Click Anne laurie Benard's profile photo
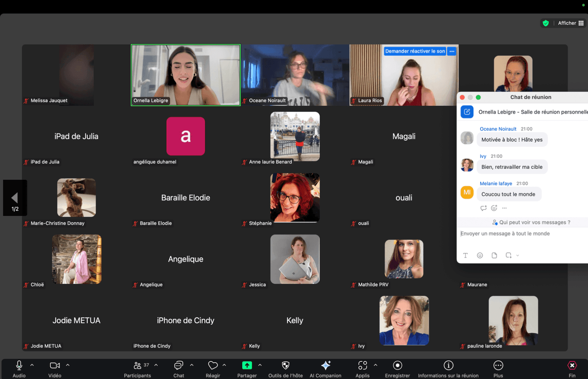The width and height of the screenshot is (588, 379). (x=295, y=136)
